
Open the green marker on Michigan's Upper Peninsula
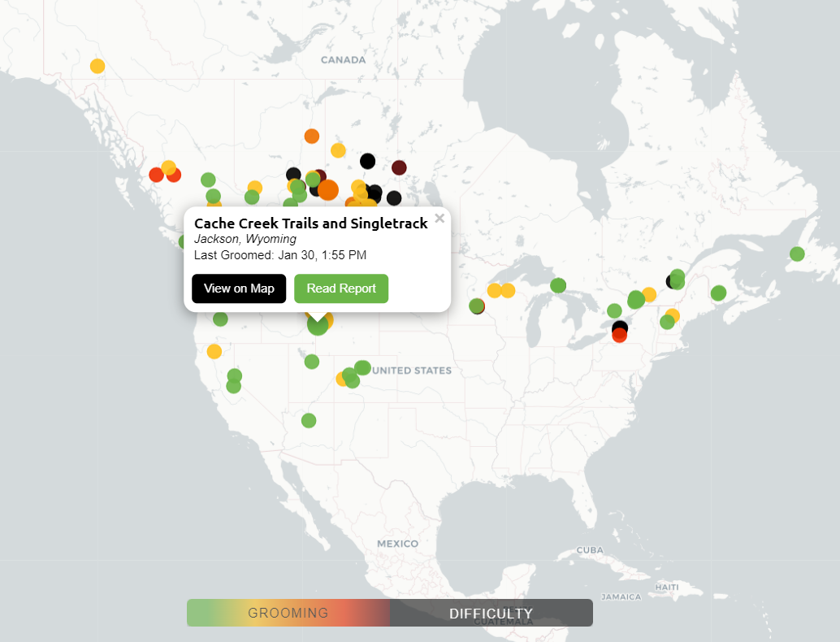[558, 285]
